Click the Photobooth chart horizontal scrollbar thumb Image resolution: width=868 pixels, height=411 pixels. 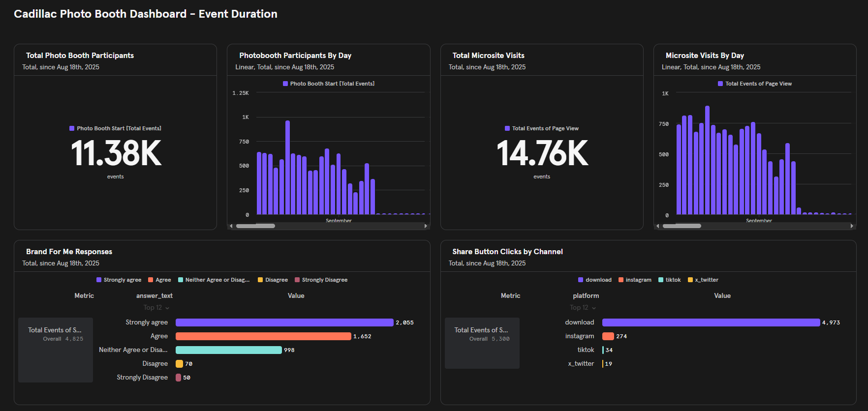[255, 226]
